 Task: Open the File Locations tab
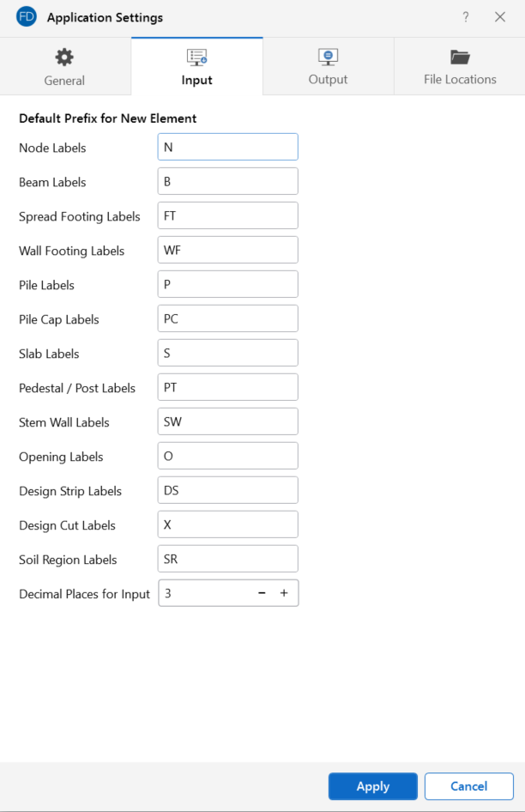(x=460, y=67)
